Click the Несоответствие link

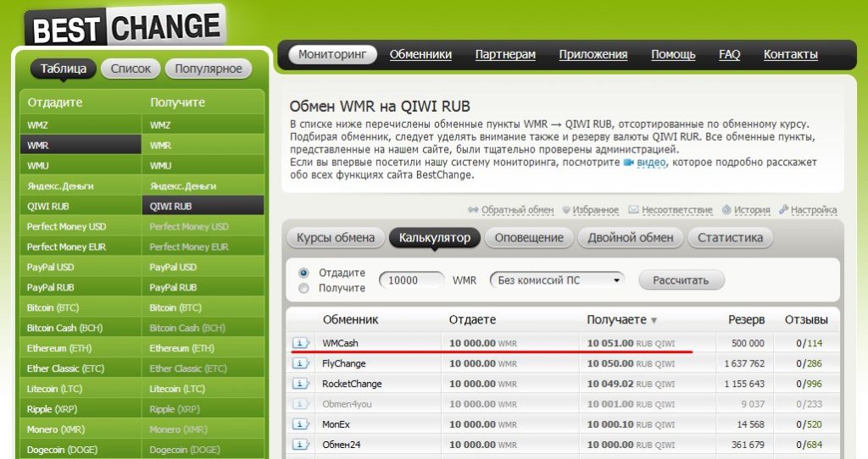677,210
